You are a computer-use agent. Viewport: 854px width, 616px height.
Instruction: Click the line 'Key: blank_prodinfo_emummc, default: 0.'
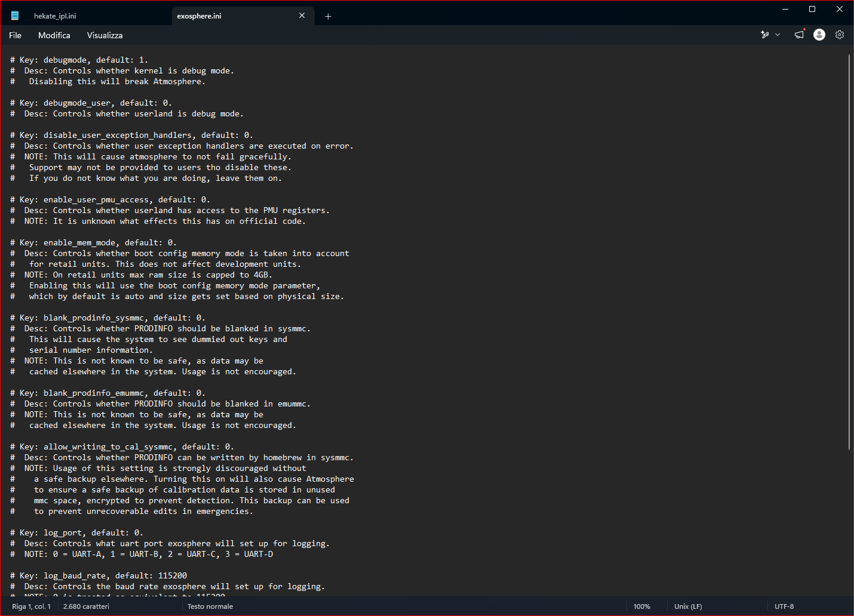(107, 393)
